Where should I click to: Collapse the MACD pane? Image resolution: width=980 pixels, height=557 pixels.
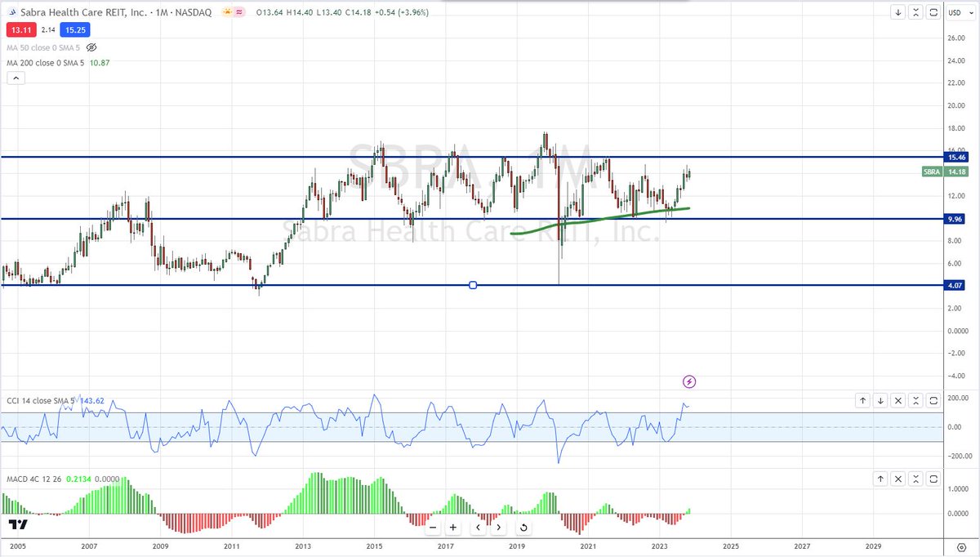(916, 479)
